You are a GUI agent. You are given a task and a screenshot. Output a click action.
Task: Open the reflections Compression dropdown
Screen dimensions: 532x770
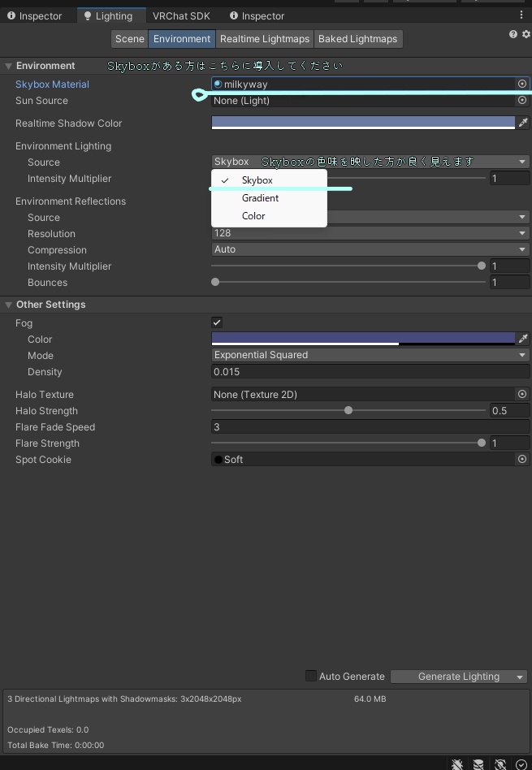[x=370, y=249]
